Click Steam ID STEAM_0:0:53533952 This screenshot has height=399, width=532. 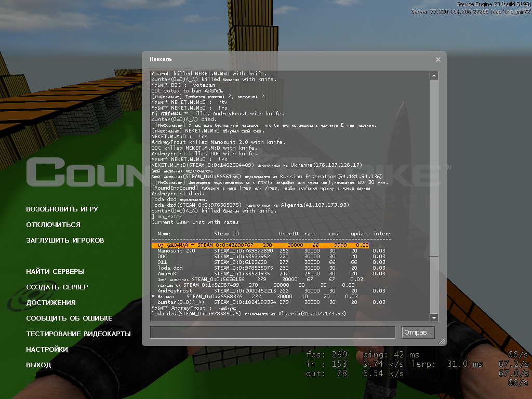tap(242, 257)
